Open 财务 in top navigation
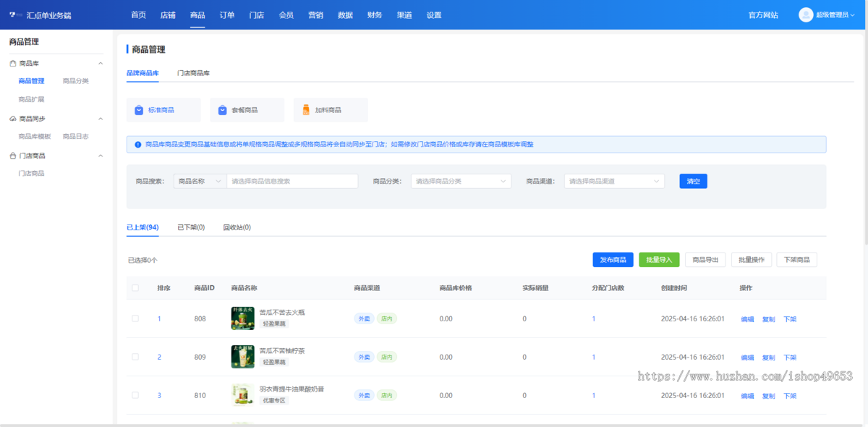Image resolution: width=868 pixels, height=427 pixels. click(x=375, y=15)
